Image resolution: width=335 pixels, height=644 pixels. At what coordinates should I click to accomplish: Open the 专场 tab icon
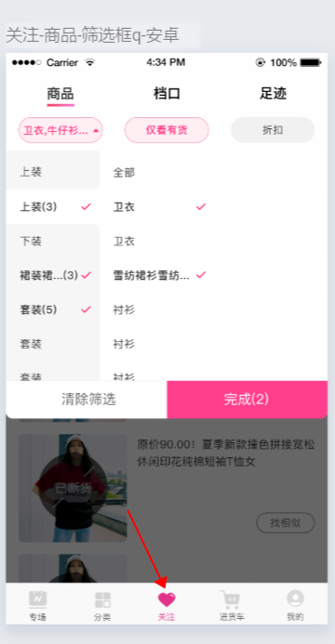tap(38, 599)
